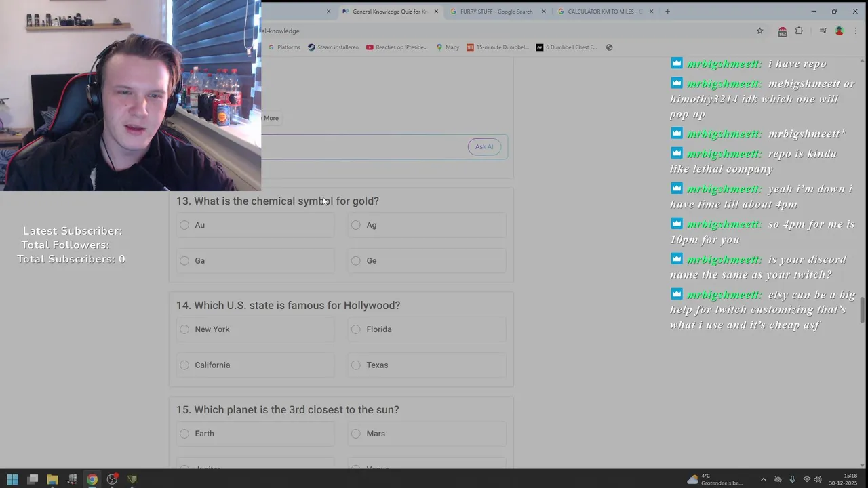This screenshot has height=488, width=868.
Task: Open the Windows Start menu
Action: tap(12, 479)
